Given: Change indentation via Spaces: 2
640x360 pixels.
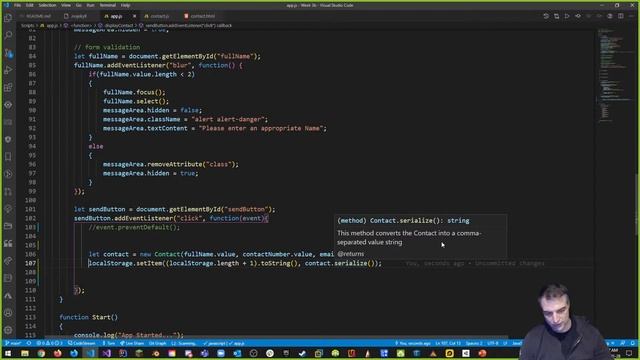Looking at the screenshot, I should pyautogui.click(x=474, y=343).
